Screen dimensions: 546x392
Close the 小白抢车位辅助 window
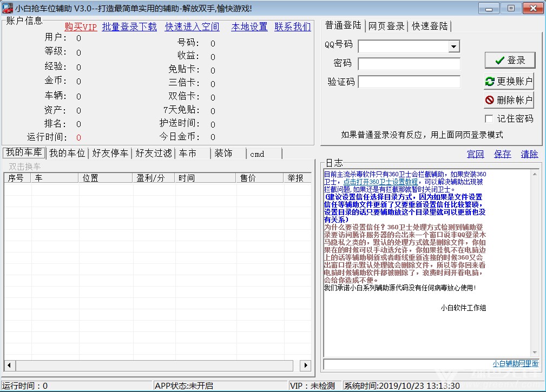533,8
